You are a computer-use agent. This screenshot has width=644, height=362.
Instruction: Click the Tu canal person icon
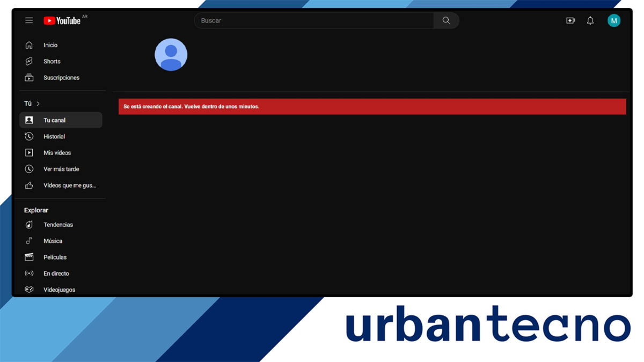tap(29, 120)
